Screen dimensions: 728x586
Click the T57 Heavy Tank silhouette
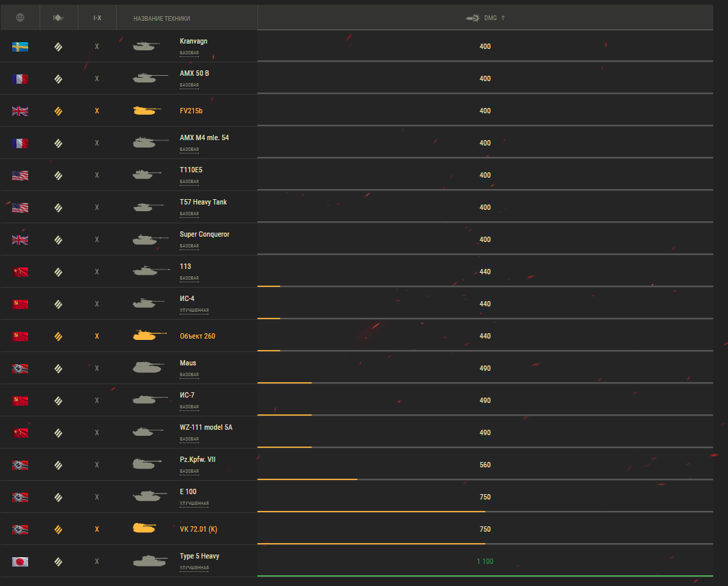[149, 207]
